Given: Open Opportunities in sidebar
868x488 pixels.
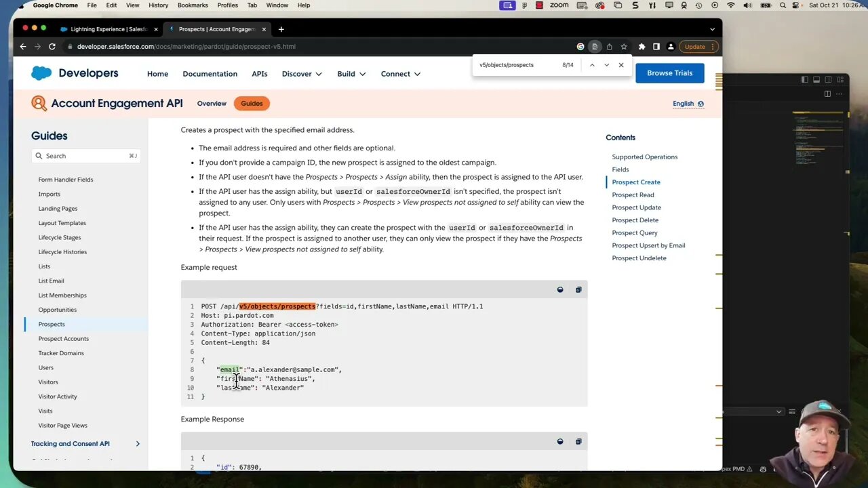Looking at the screenshot, I should pyautogui.click(x=57, y=310).
